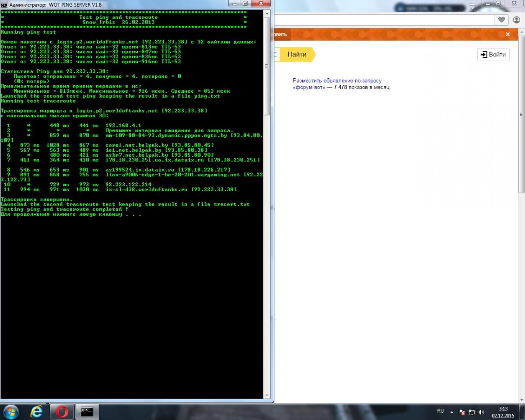Click the 'Статистика Ping для 92.223.33.38' line
Viewport: 525px width, 420px height.
(55, 71)
